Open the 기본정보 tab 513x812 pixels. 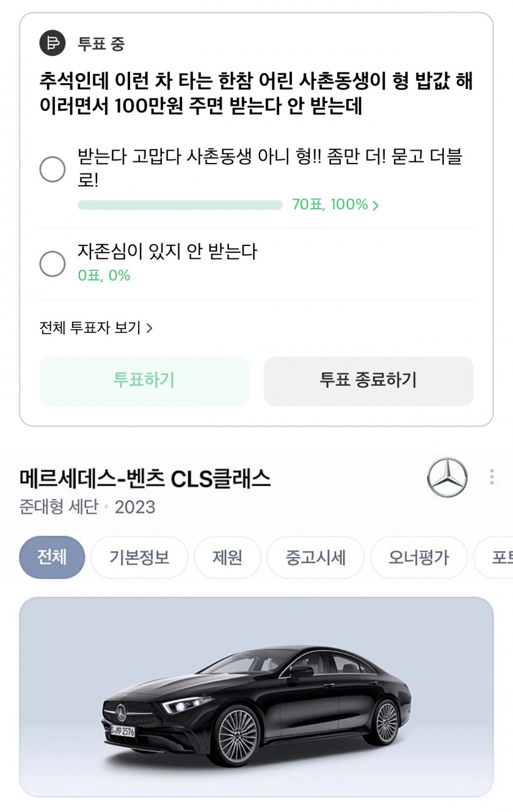(x=139, y=557)
